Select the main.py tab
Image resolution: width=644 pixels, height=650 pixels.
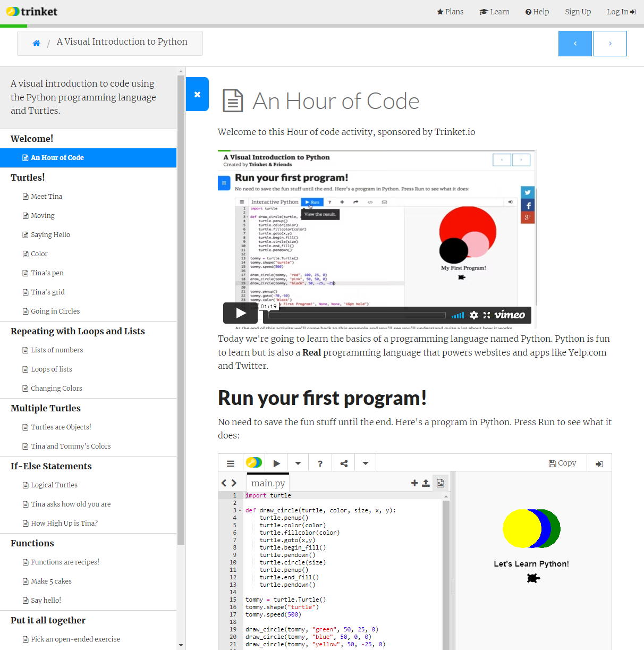point(268,483)
